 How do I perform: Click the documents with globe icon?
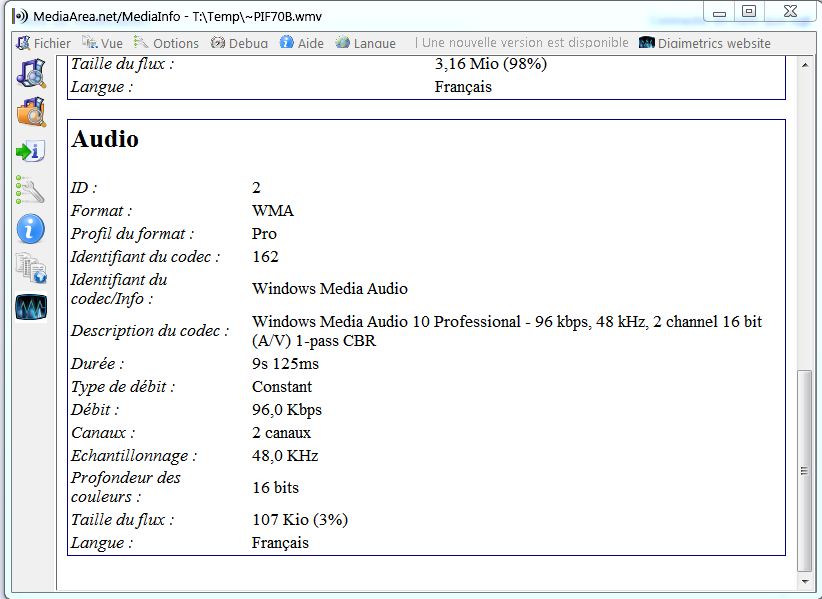tap(31, 268)
